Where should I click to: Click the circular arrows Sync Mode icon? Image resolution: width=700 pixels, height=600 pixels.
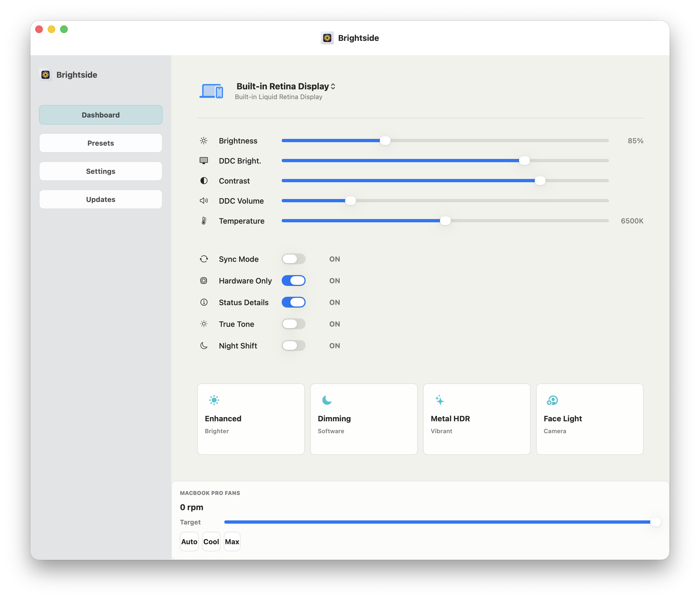[204, 259]
